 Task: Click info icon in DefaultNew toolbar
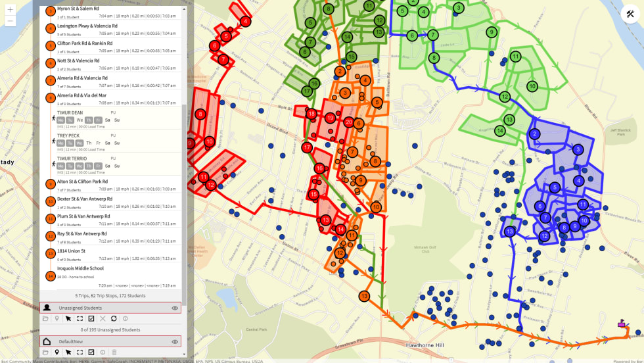point(103,352)
